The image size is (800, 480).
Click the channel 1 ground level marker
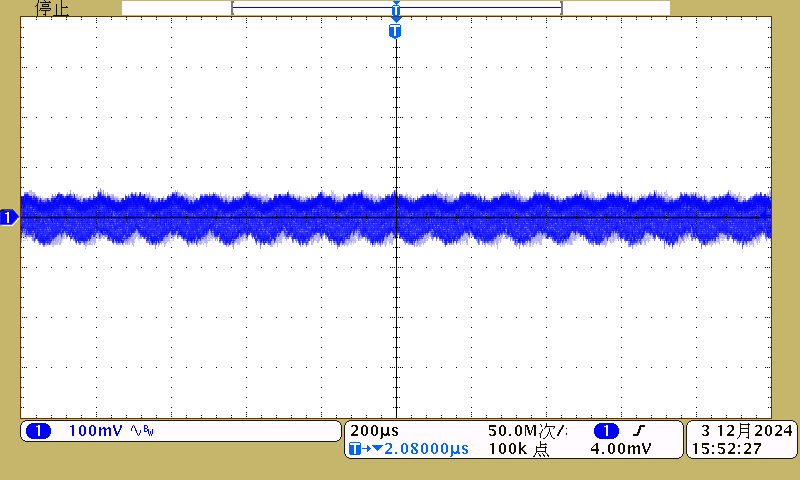click(x=9, y=217)
